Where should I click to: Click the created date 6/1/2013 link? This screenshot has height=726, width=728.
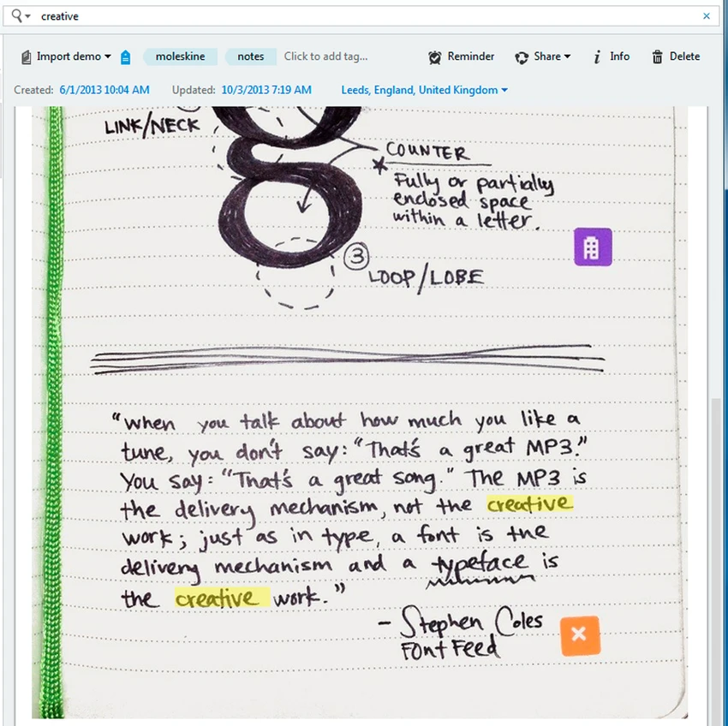(x=104, y=90)
